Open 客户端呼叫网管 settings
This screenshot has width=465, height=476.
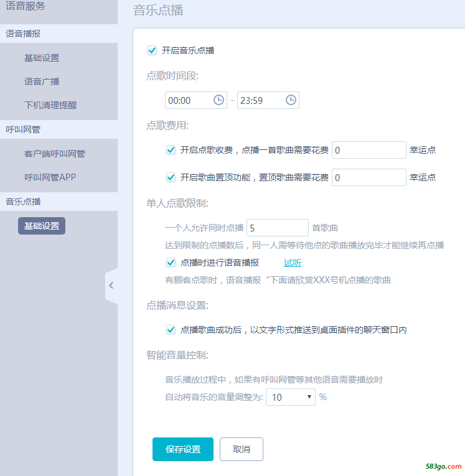point(55,154)
